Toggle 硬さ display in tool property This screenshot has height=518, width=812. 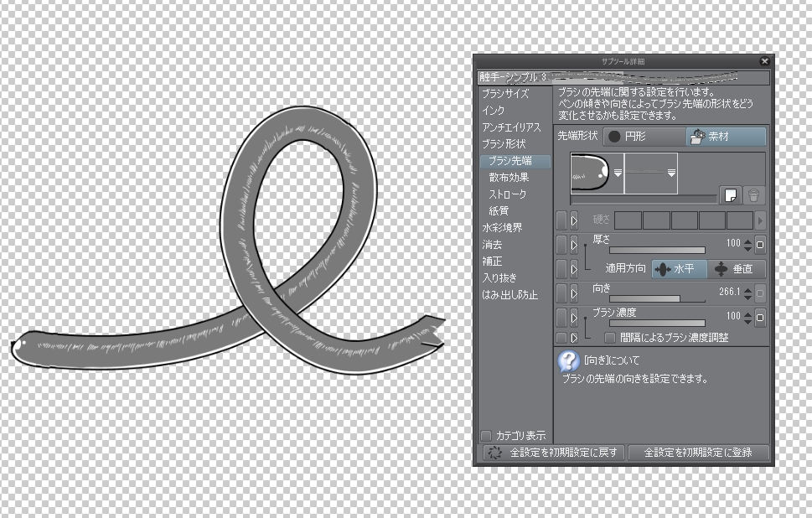pyautogui.click(x=561, y=220)
